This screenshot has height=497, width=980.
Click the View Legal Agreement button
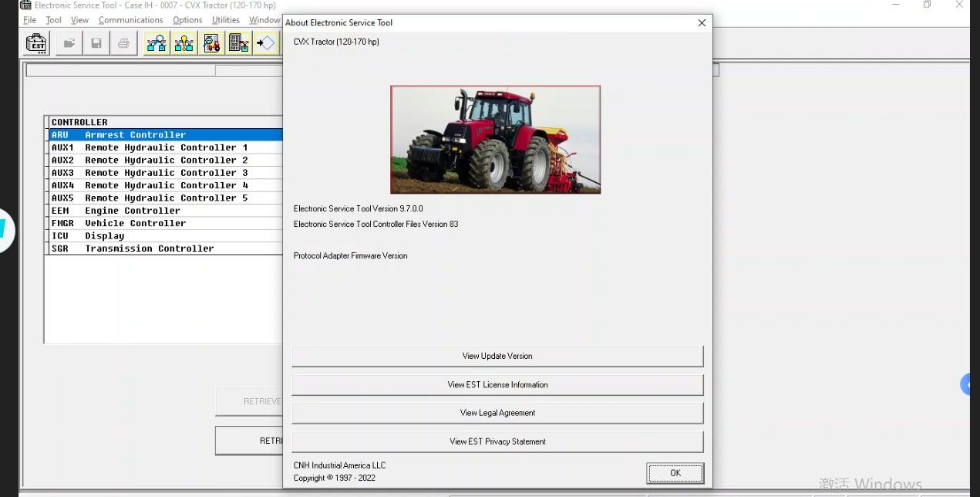[x=497, y=413]
